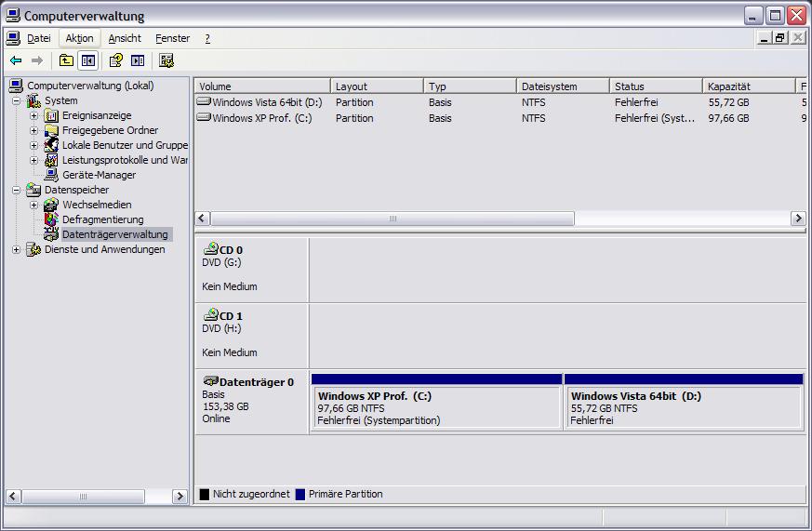Select the Datenträgerverwaltung tree label
The height and width of the screenshot is (531, 812).
[115, 234]
